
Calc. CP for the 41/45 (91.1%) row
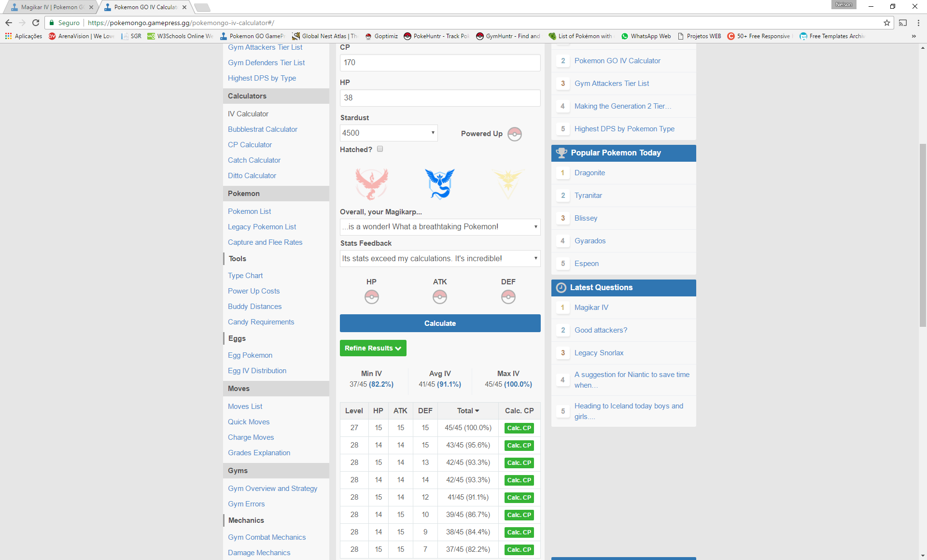point(519,498)
